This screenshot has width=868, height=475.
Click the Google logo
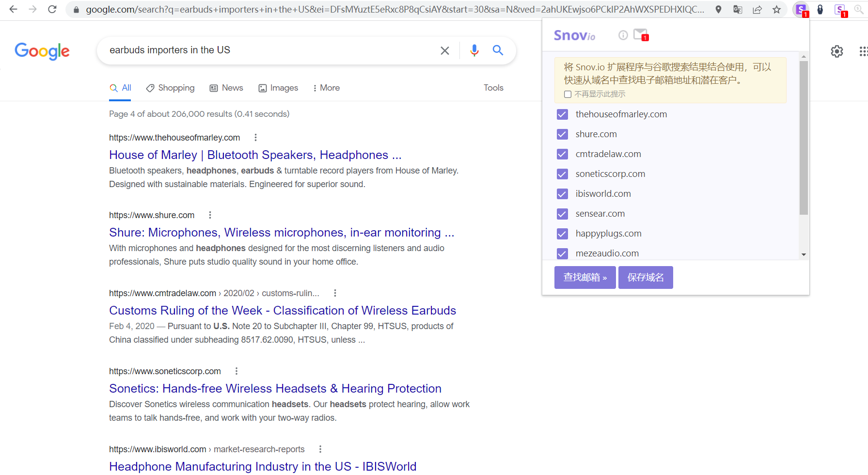[42, 51]
